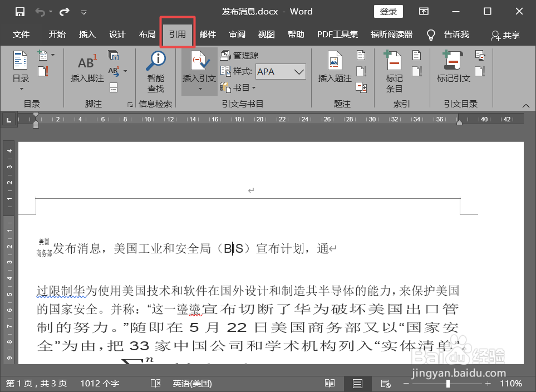
Task: Click the update index icon
Action: point(417,71)
